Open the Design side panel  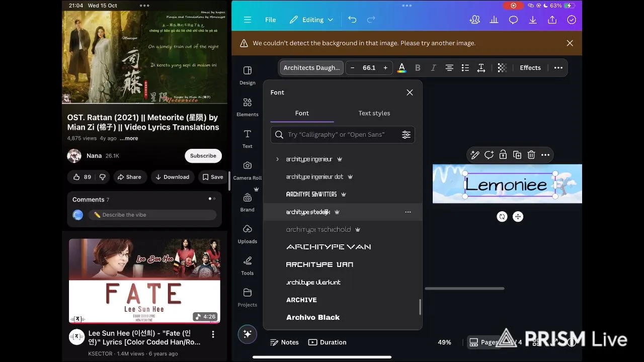click(x=247, y=75)
